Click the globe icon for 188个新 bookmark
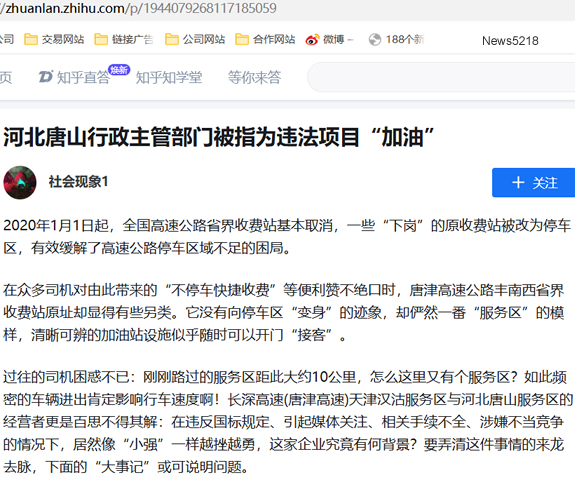This screenshot has height=487, width=579. (375, 40)
